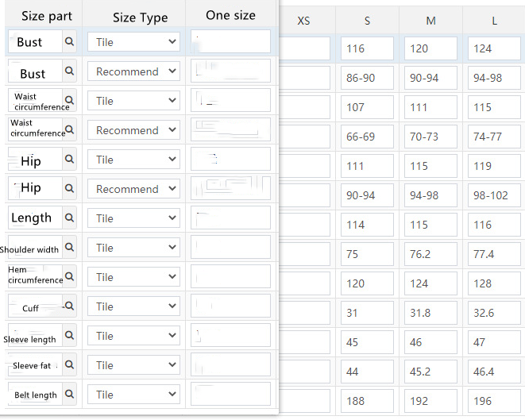Click the magnifier icon next to Sleeve fat
The width and height of the screenshot is (525, 420).
[70, 365]
